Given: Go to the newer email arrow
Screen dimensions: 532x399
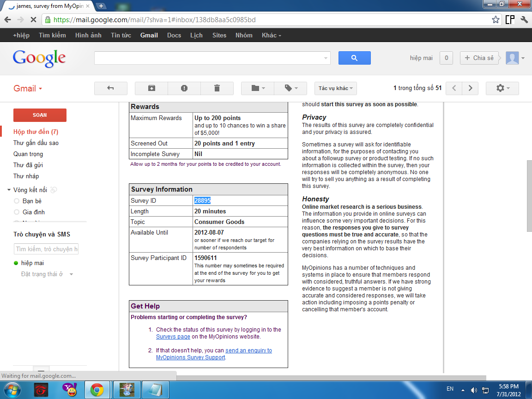Looking at the screenshot, I should [454, 88].
